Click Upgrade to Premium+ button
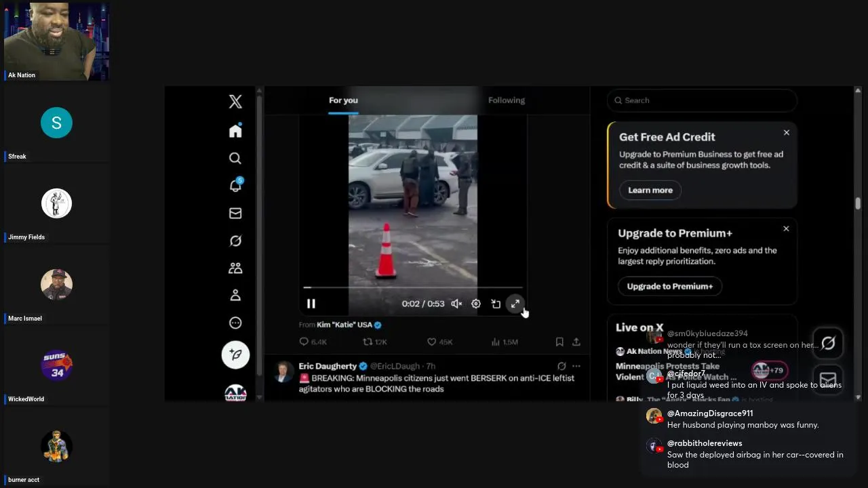 tap(670, 286)
